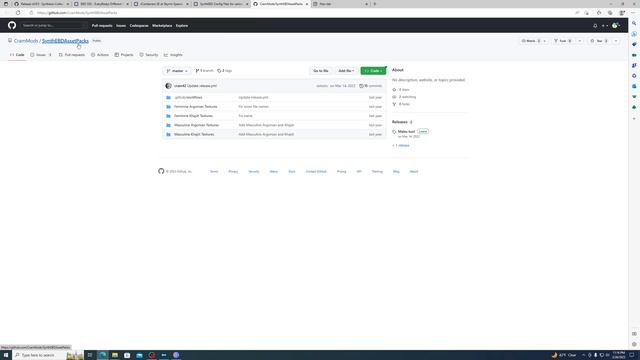The image size is (640, 360).
Task: Open the Feminine Khajiit Textures folder
Action: tap(193, 116)
